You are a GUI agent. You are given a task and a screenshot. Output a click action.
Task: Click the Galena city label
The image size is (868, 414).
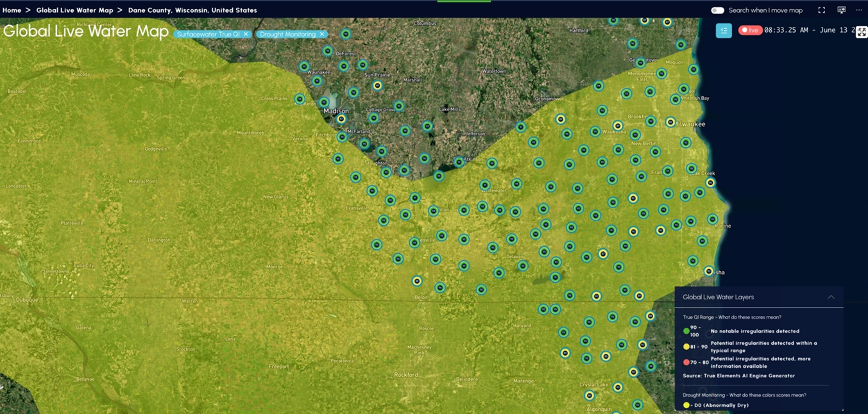[83, 327]
